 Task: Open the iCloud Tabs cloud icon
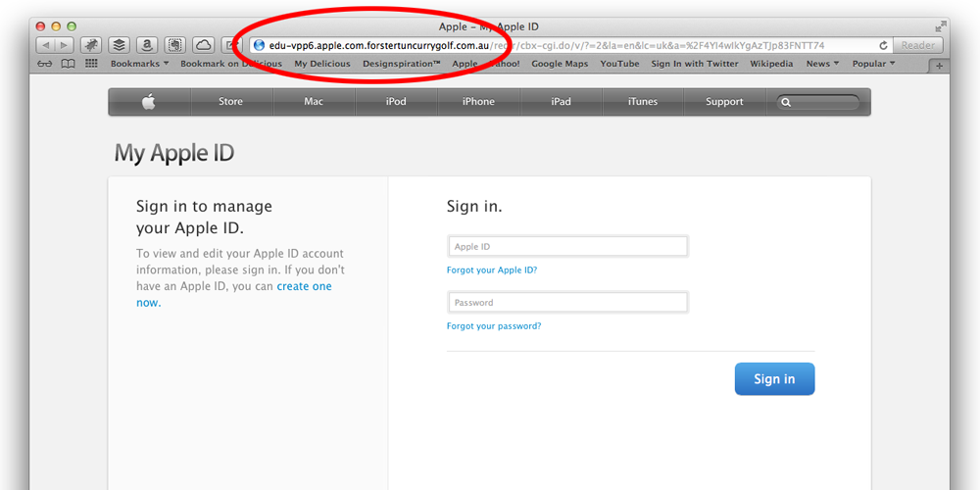tap(203, 45)
